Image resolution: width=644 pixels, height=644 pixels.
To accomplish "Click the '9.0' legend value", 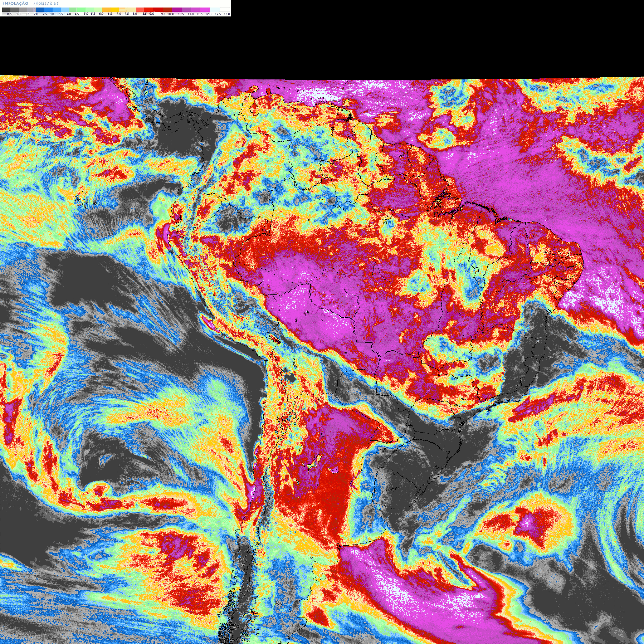I will click(152, 14).
